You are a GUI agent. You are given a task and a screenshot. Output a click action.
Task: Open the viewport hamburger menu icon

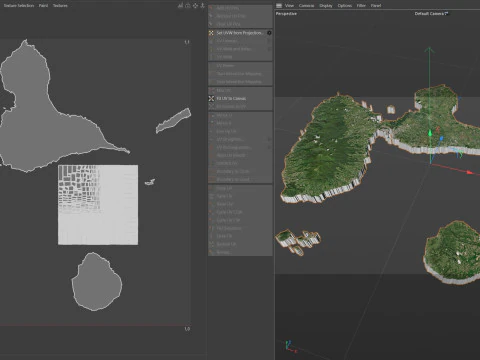click(279, 5)
